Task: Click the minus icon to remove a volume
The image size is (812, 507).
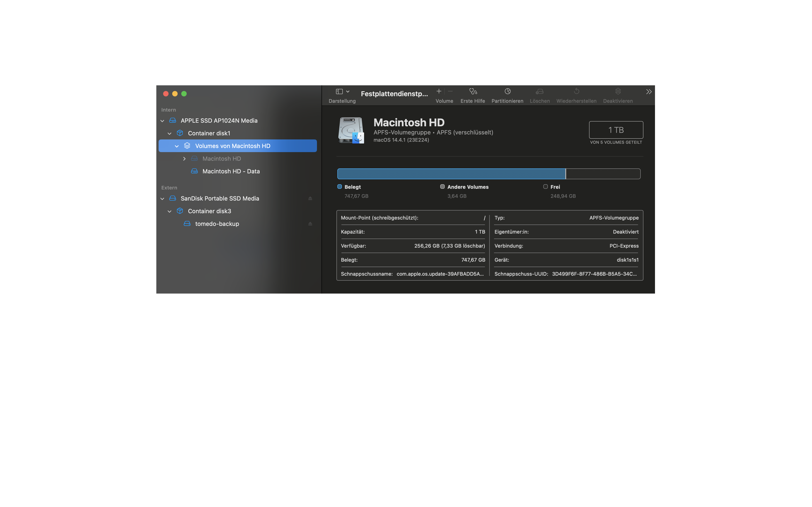Action: (x=450, y=91)
